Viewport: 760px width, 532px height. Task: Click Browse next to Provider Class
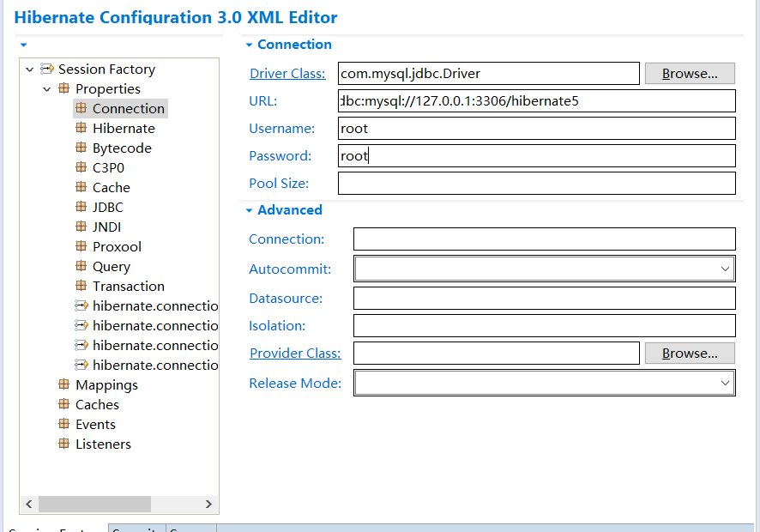point(690,353)
